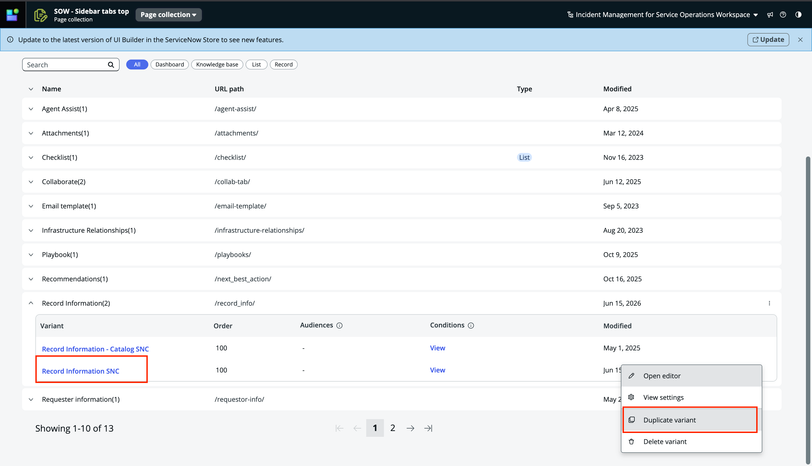Click the Audiences info icon
The width and height of the screenshot is (812, 466).
coord(340,326)
